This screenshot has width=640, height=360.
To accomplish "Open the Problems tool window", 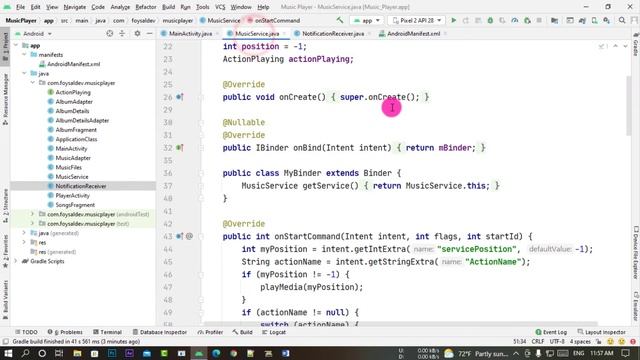I will tap(65, 332).
